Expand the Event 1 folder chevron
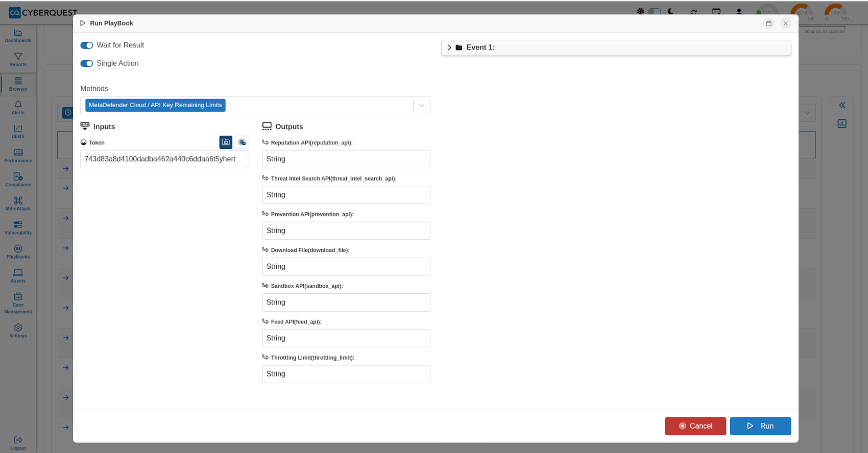This screenshot has height=453, width=868. (x=449, y=47)
